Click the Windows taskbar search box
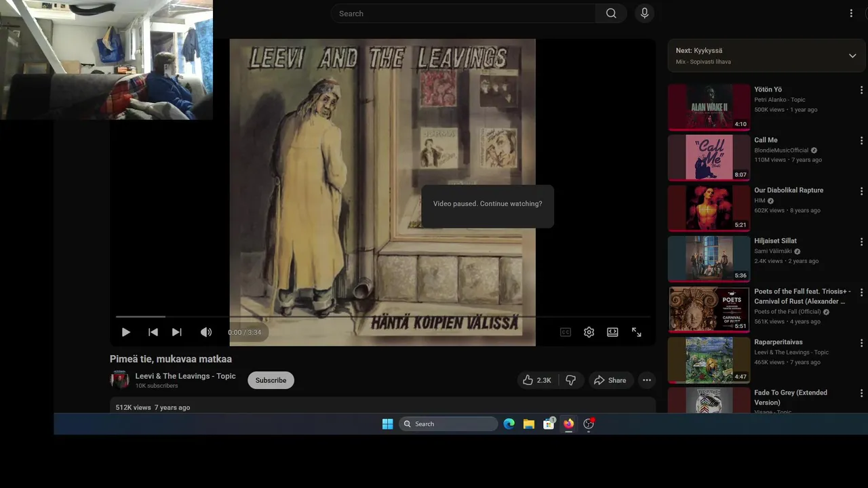The height and width of the screenshot is (488, 868). pyautogui.click(x=448, y=424)
